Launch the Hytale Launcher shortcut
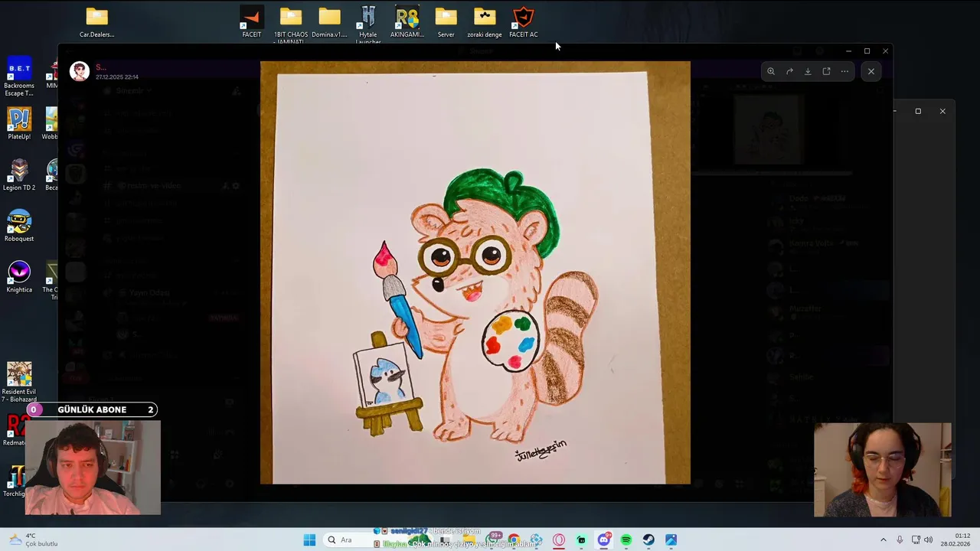 [x=368, y=24]
